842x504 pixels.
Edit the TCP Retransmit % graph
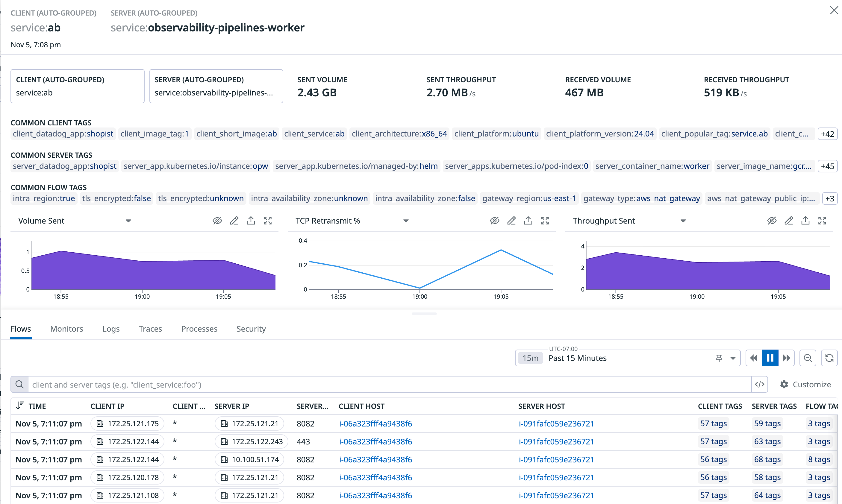511,220
